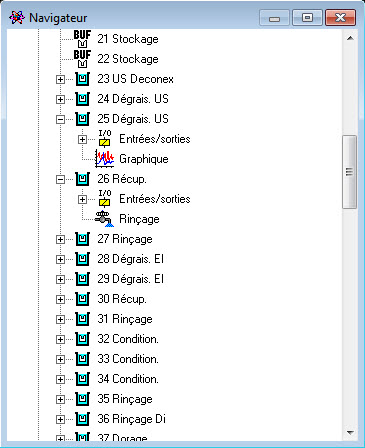
Task: Expand the 35 Rinçage node
Action: 60,399
